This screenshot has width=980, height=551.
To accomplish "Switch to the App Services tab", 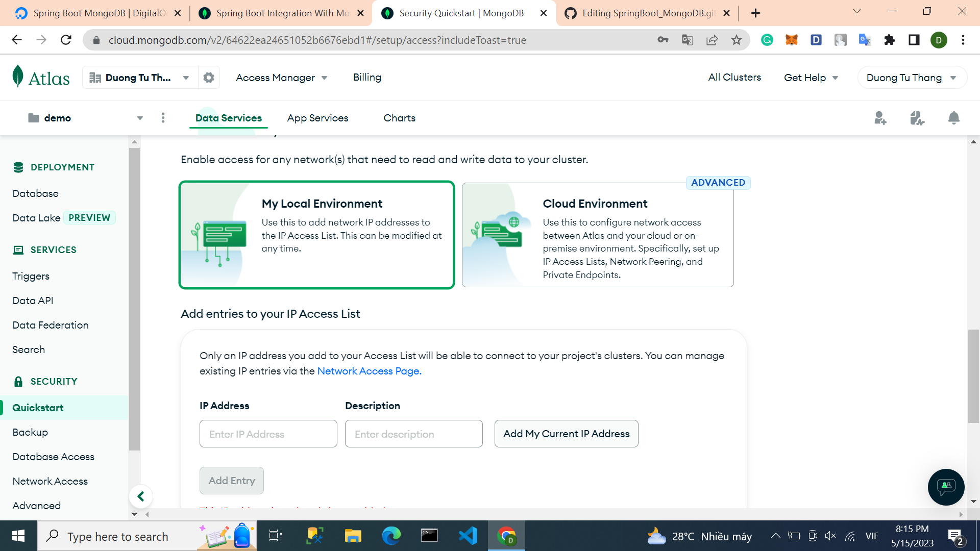I will (x=317, y=118).
